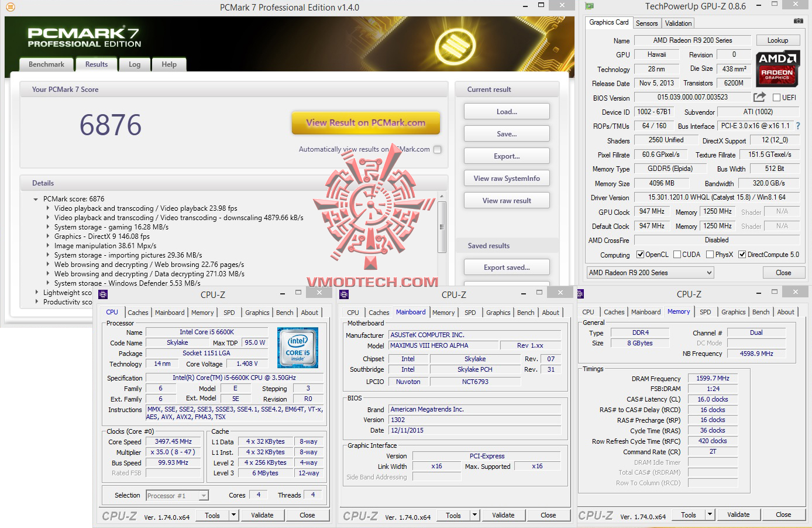The width and height of the screenshot is (812, 528).
Task: Open the Processor #1 selection dropdown
Action: tap(177, 496)
